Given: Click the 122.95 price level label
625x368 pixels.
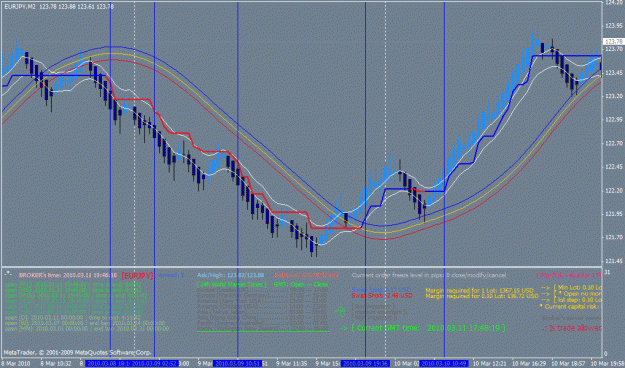Looking at the screenshot, I should click(x=614, y=120).
